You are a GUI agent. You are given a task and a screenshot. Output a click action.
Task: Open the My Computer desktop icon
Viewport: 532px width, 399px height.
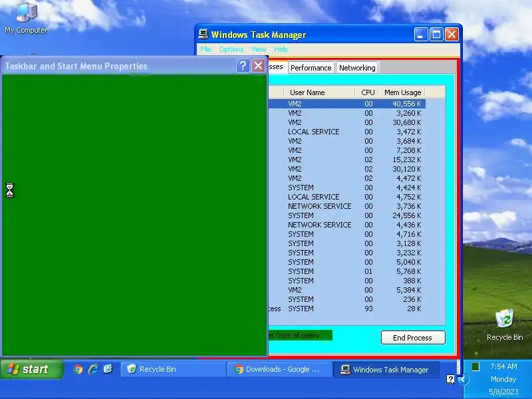pyautogui.click(x=27, y=18)
